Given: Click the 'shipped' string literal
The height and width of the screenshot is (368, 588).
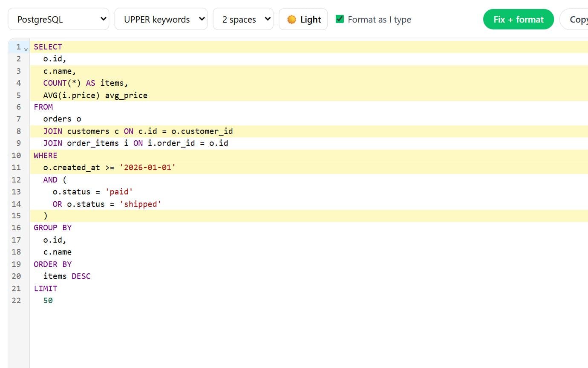Looking at the screenshot, I should coord(140,204).
